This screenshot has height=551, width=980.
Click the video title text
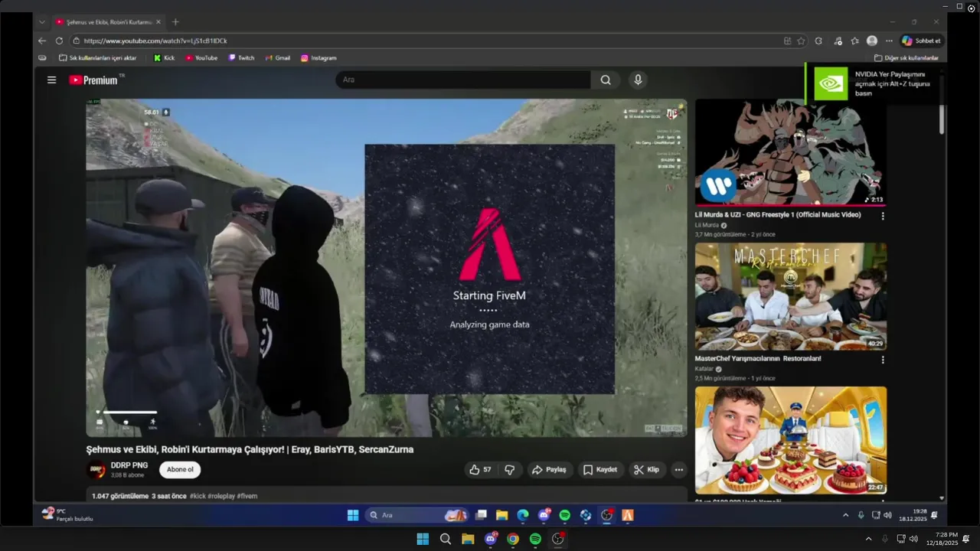click(250, 449)
